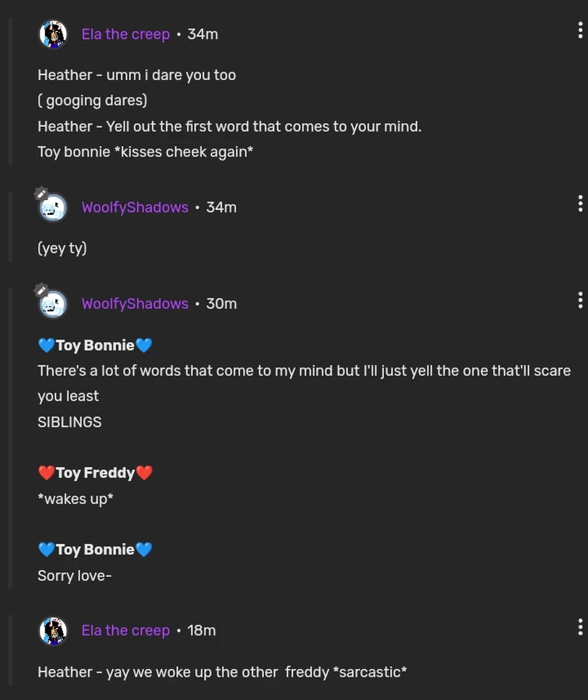Open Ela the creep profile from 34m comment
The height and width of the screenshot is (700, 588).
[125, 34]
